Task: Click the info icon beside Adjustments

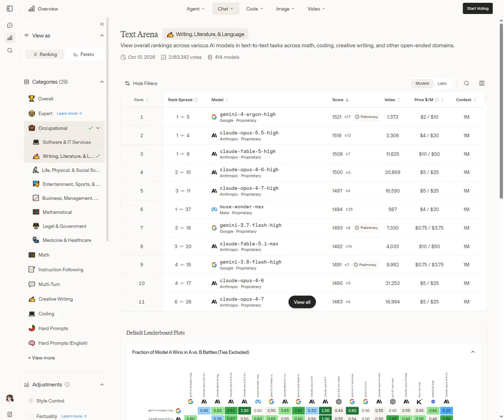Action: [x=67, y=385]
